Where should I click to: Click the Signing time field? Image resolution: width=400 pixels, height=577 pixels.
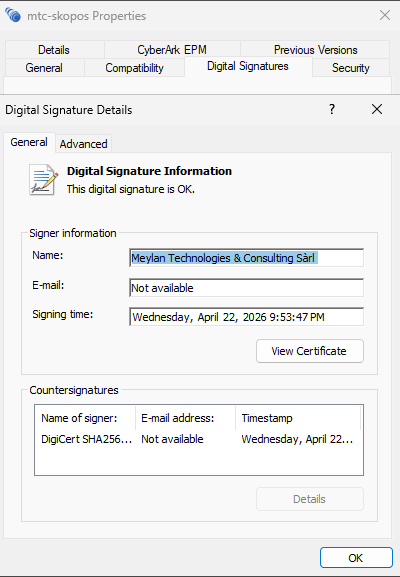pos(247,317)
